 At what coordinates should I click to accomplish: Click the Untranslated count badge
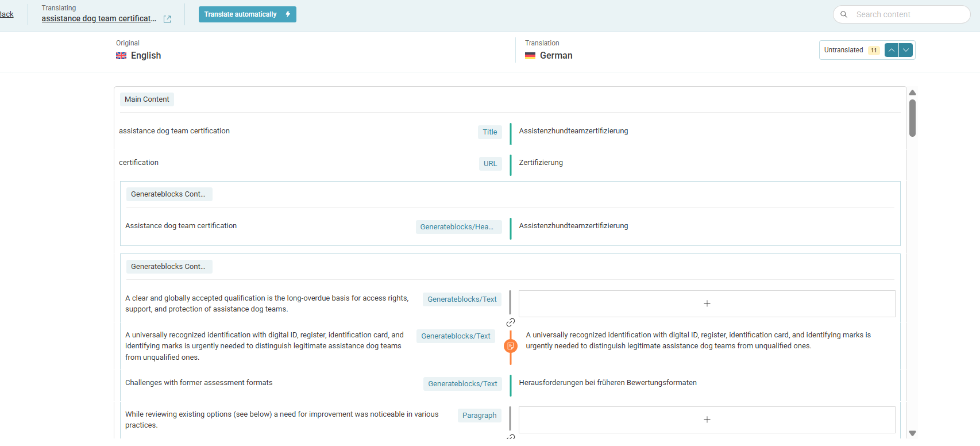point(873,50)
